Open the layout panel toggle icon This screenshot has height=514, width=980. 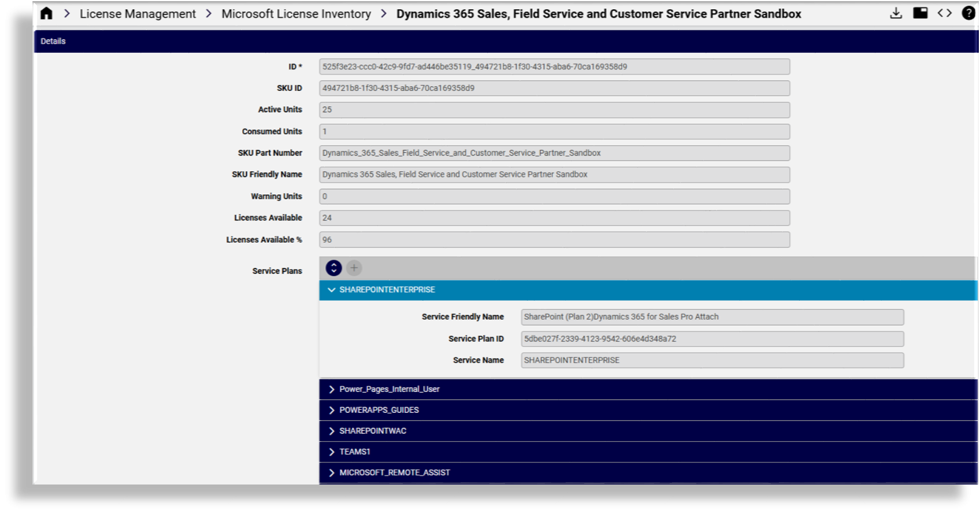point(920,13)
